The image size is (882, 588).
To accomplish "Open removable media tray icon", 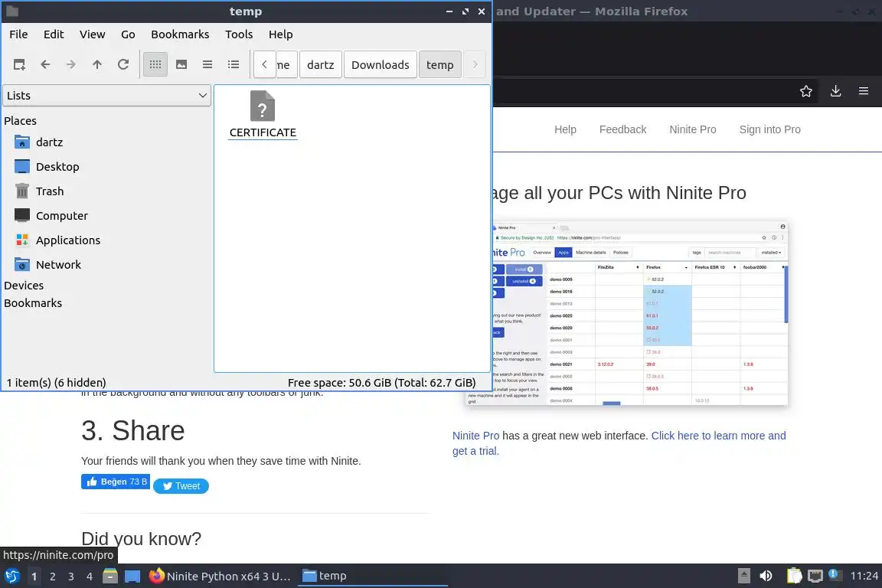I will (x=743, y=577).
